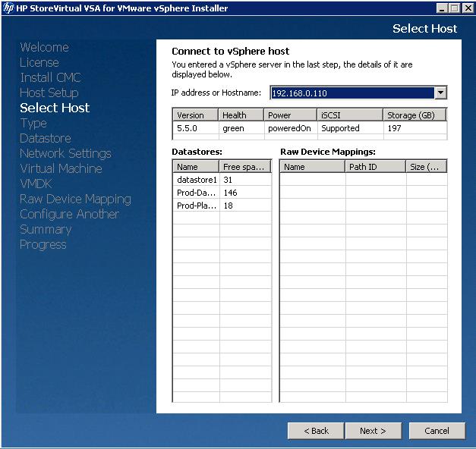Maximize the installer window
Image resolution: width=476 pixels, height=449 pixels.
[454, 8]
